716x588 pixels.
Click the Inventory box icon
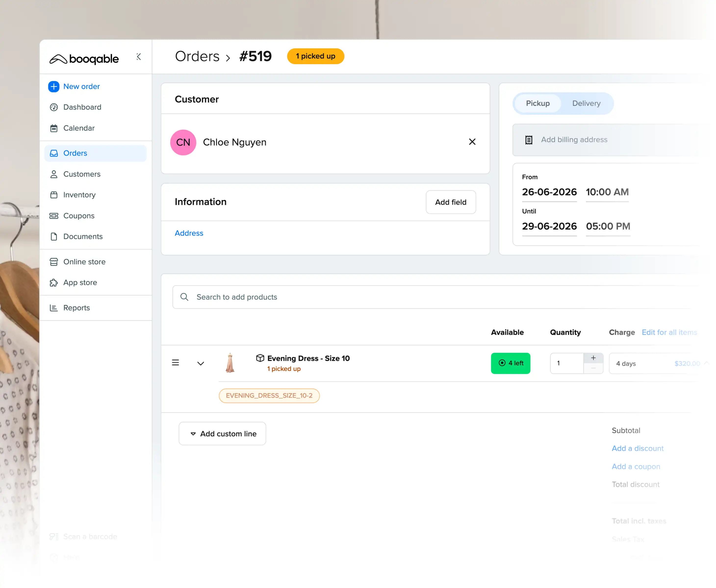[x=53, y=195]
